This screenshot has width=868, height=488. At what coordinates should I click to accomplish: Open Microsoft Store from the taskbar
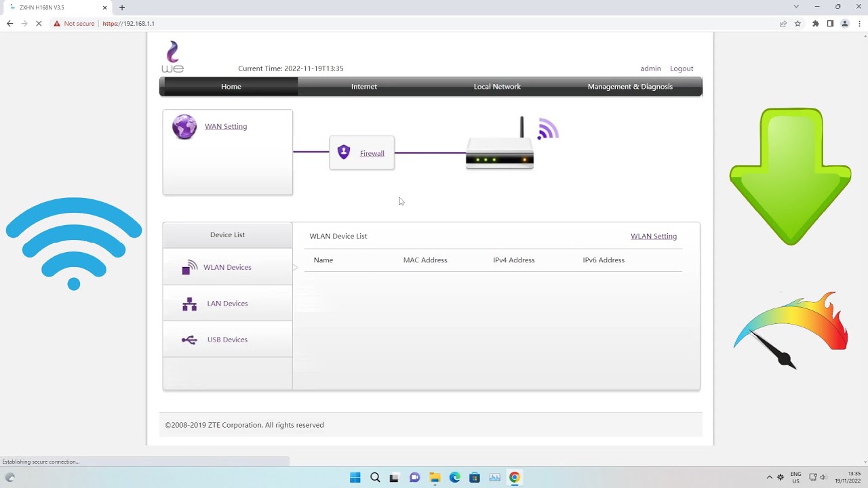[x=475, y=477]
